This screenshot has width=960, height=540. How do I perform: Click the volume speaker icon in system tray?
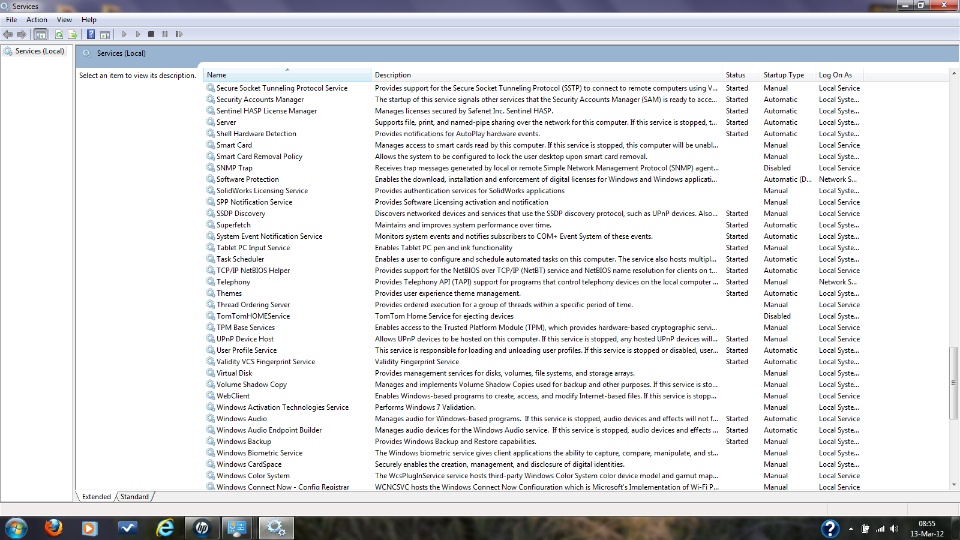coord(894,529)
